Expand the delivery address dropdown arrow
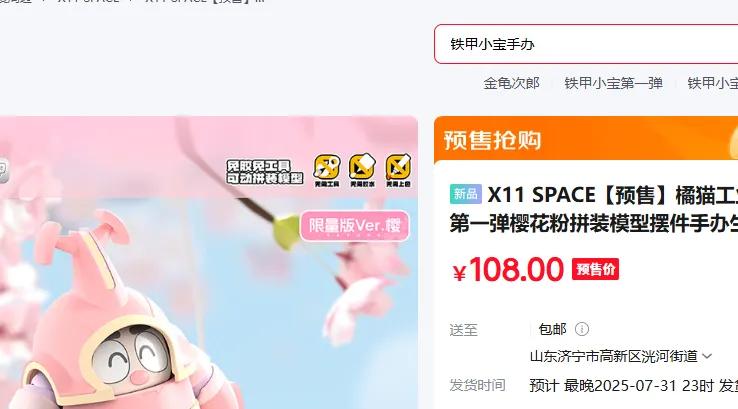738x409 pixels. tap(707, 356)
